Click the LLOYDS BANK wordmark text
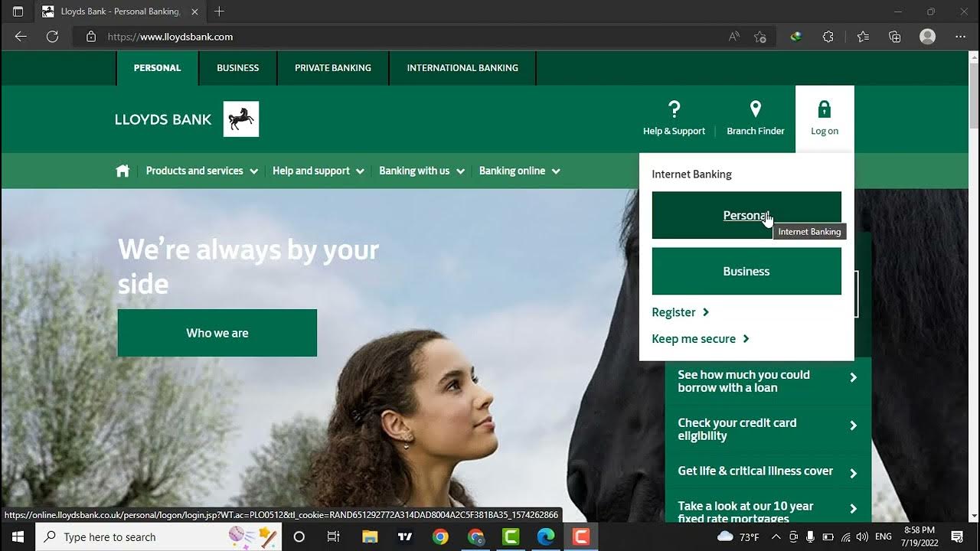The image size is (980, 551). coord(163,119)
